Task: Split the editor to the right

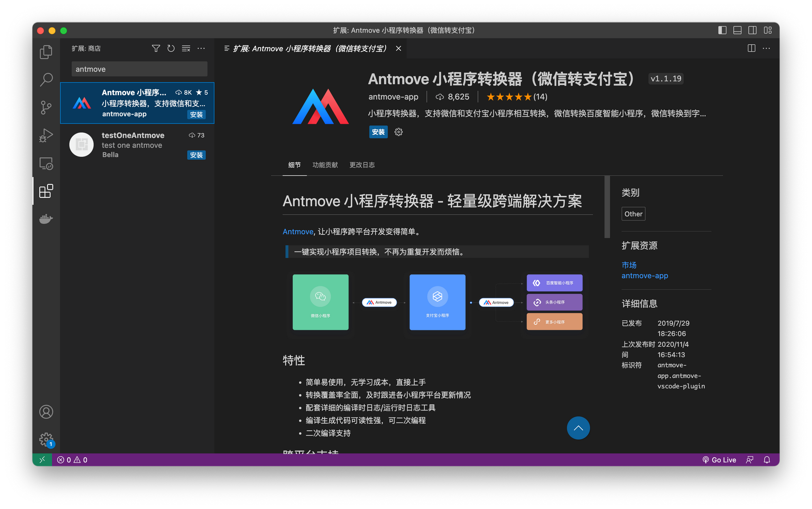Action: [752, 48]
